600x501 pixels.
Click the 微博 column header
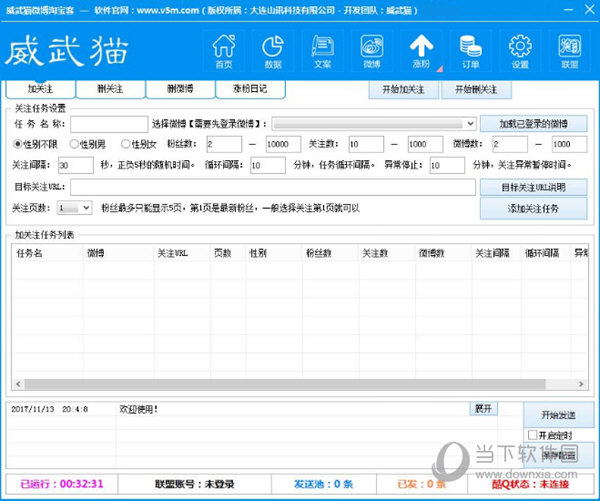tap(118, 253)
